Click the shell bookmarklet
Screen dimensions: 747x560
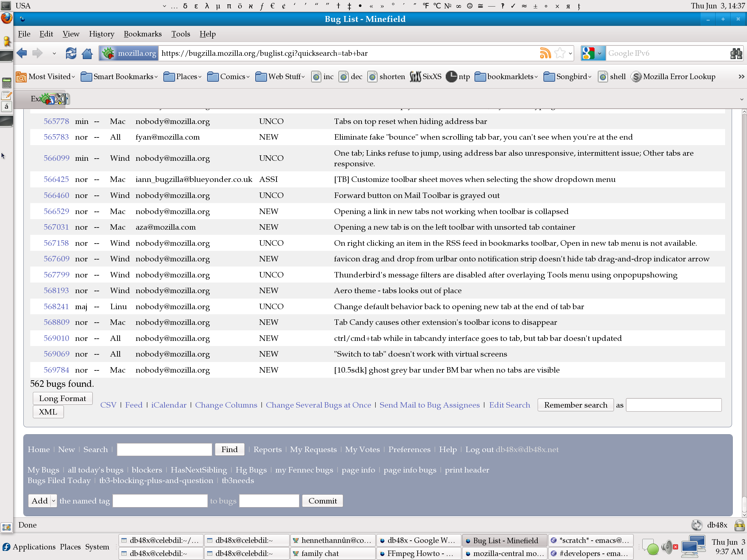pos(612,77)
